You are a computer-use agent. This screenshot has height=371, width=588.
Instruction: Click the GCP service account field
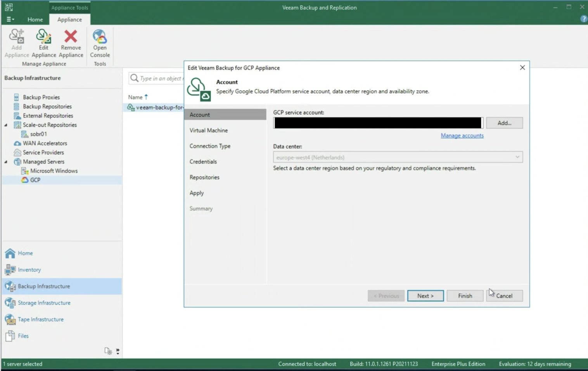[x=378, y=123]
